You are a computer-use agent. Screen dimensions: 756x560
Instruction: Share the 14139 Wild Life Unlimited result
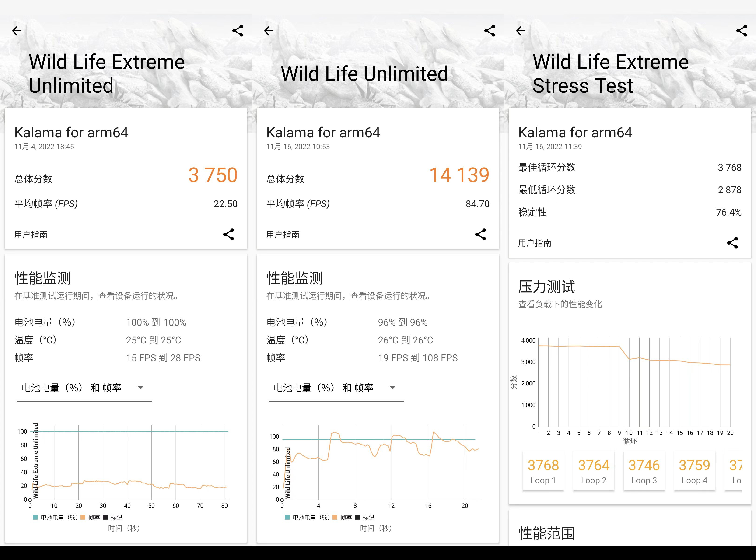[x=481, y=234]
